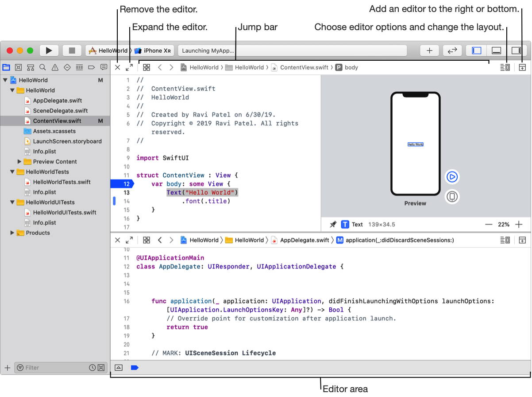The image size is (532, 397).
Task: Open the Symbol navigator
Action: coord(31,67)
